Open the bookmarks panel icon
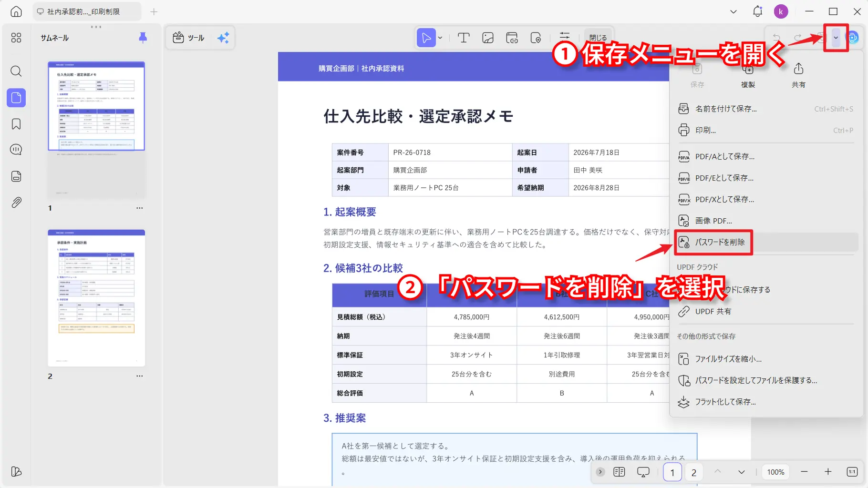This screenshot has height=488, width=868. (16, 124)
